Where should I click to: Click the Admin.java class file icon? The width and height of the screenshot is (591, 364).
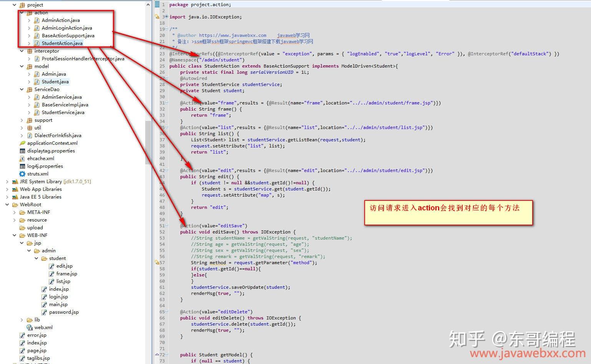(37, 74)
